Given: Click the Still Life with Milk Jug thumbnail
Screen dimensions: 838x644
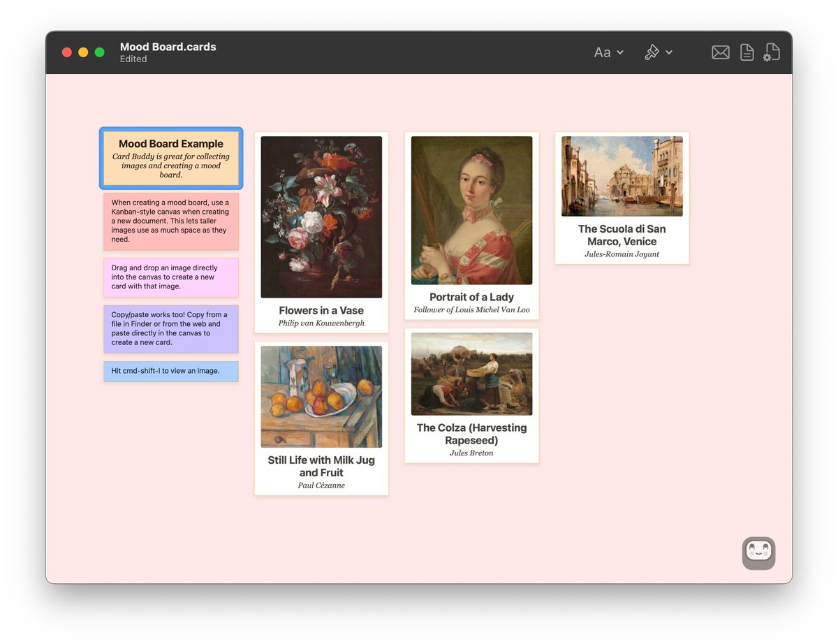Looking at the screenshot, I should coord(321,396).
